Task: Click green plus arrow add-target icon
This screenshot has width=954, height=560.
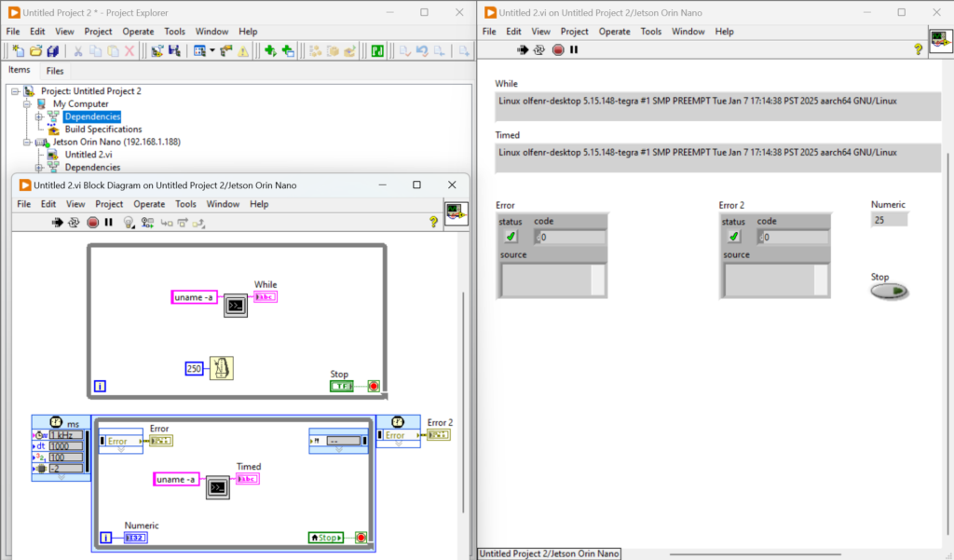Action: (271, 51)
